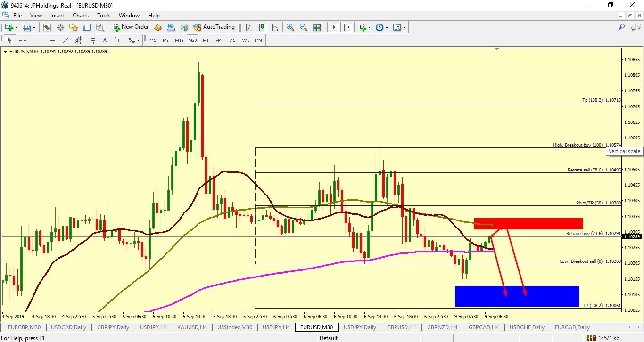Zoom out of the chart
Viewport: 644px width, 342px height.
coord(304,27)
